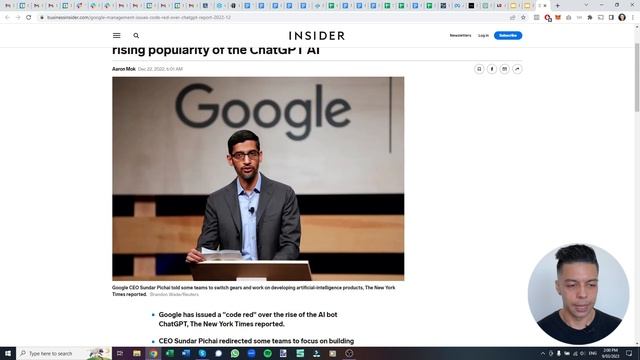Image resolution: width=640 pixels, height=360 pixels.
Task: Click the Google CEO article photo
Action: (x=258, y=178)
